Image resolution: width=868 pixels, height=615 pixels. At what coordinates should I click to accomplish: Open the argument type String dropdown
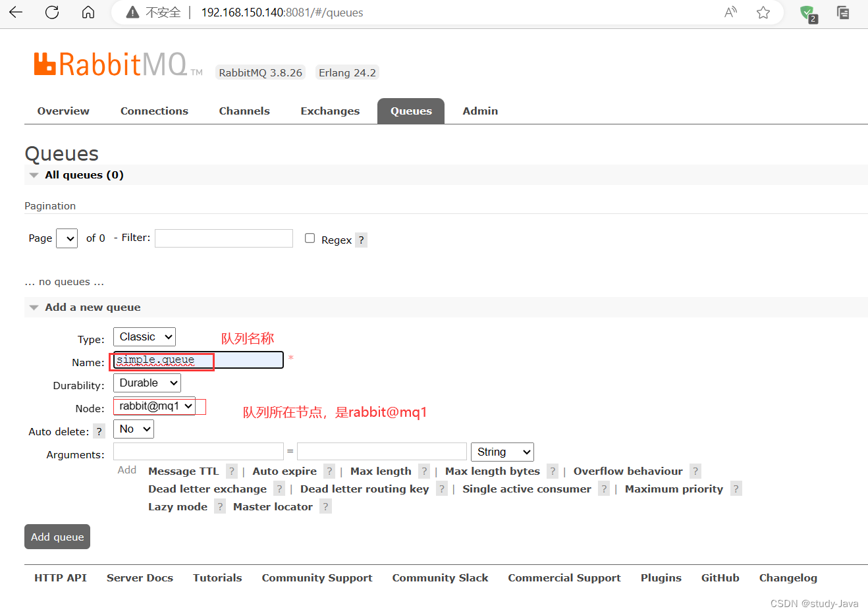pyautogui.click(x=502, y=452)
